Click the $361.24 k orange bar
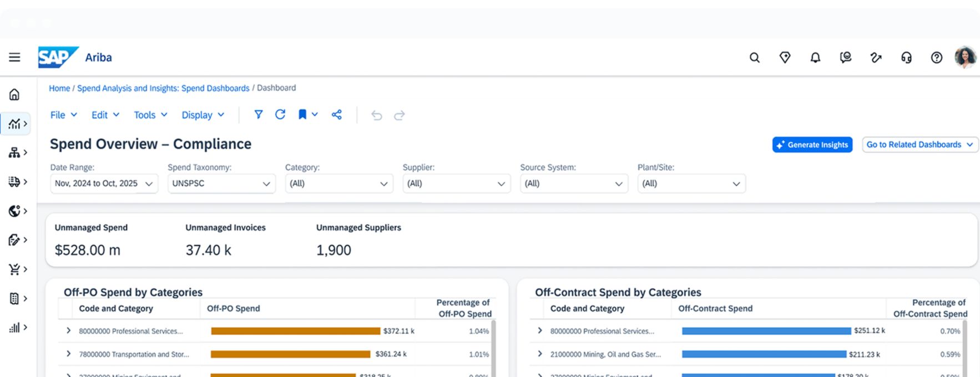The width and height of the screenshot is (980, 377). pyautogui.click(x=291, y=354)
